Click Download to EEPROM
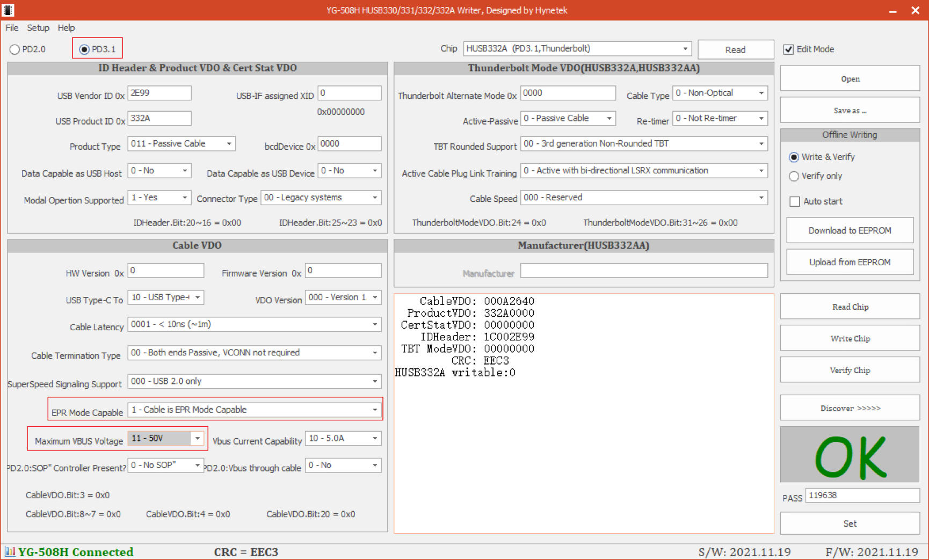Viewport: 929px width, 560px height. [850, 230]
